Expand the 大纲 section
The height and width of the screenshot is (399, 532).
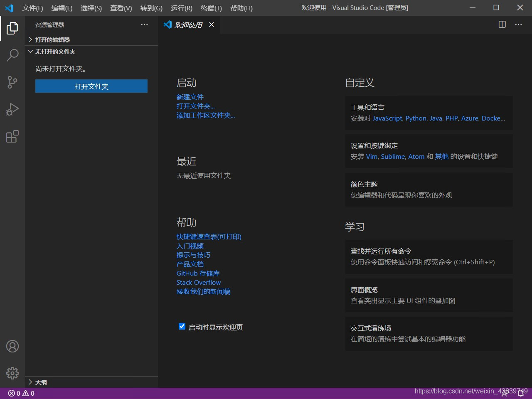91,382
